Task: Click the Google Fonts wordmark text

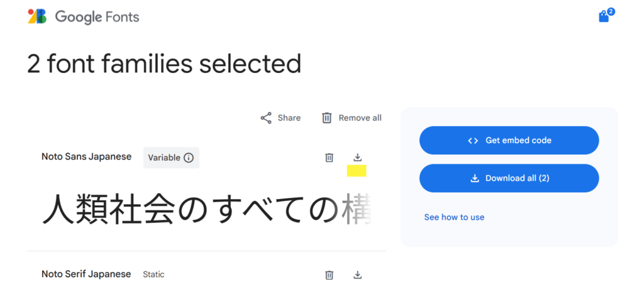Action: point(97,17)
